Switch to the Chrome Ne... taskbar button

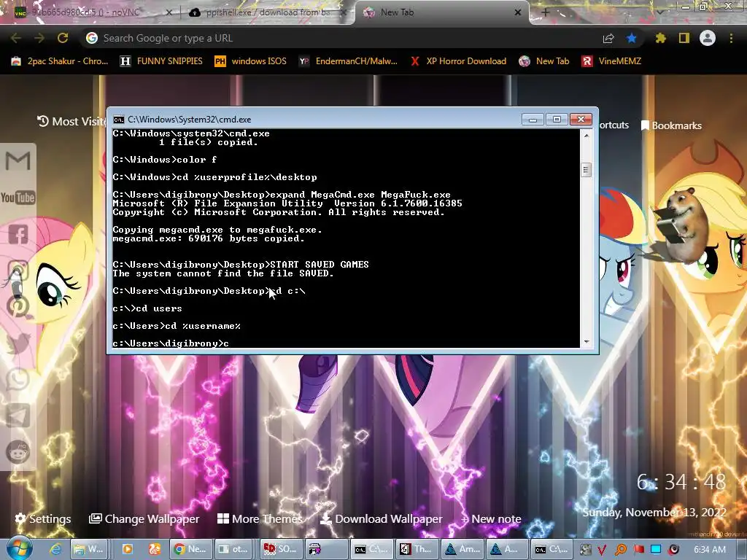[x=190, y=549]
